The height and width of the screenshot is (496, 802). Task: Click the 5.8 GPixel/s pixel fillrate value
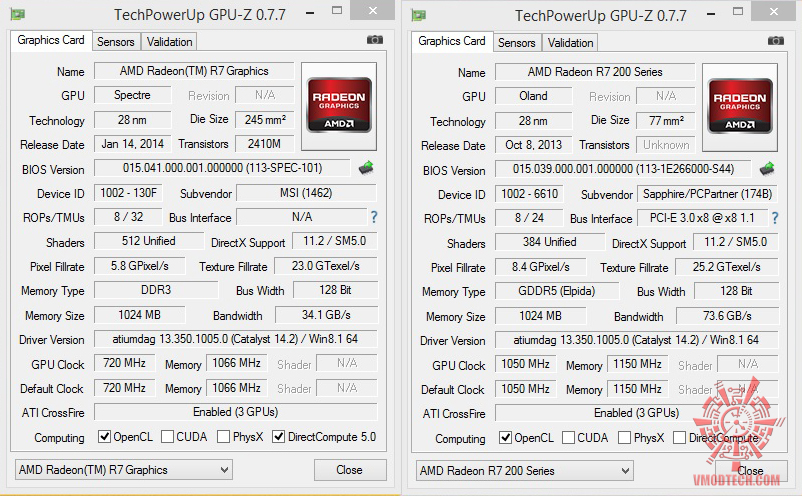point(140,266)
